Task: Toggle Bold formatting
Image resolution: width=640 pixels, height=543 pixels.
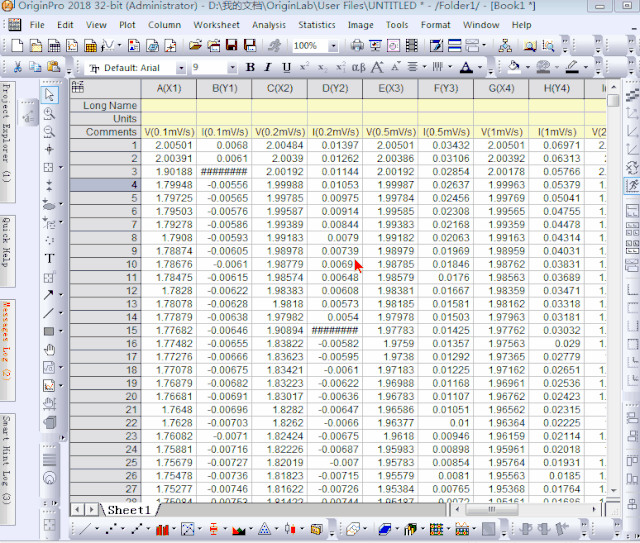Action: (x=250, y=67)
